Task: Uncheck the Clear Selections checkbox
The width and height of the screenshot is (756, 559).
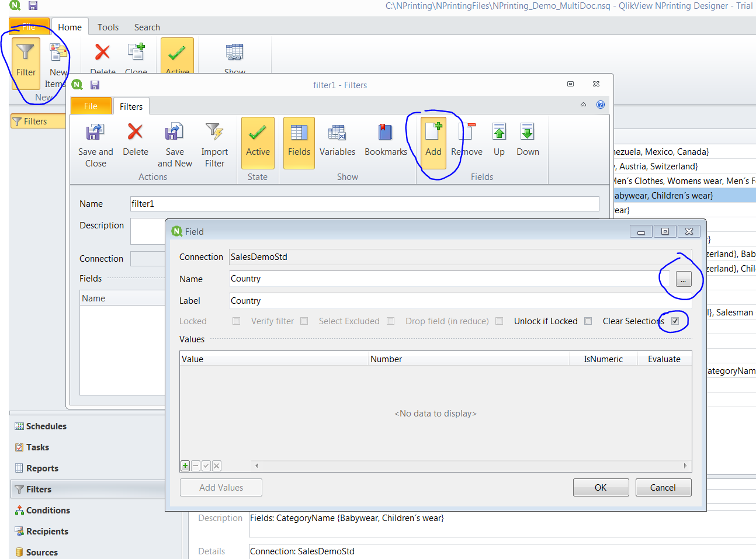Action: 675,321
